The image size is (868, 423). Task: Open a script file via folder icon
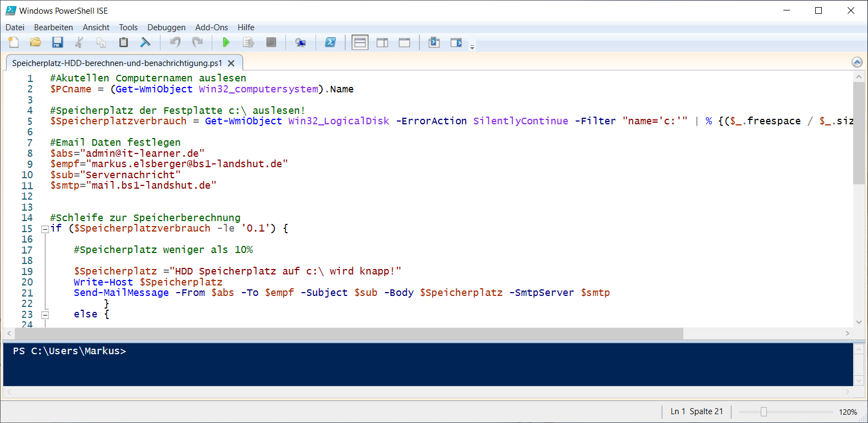pos(36,42)
